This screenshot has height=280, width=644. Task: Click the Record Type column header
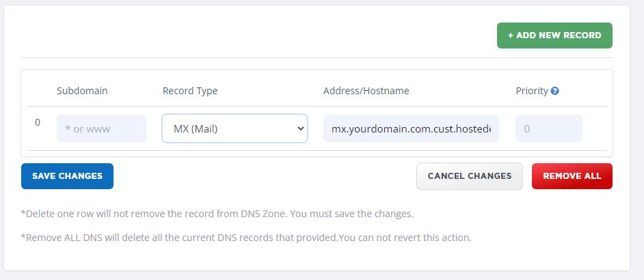[x=190, y=91]
